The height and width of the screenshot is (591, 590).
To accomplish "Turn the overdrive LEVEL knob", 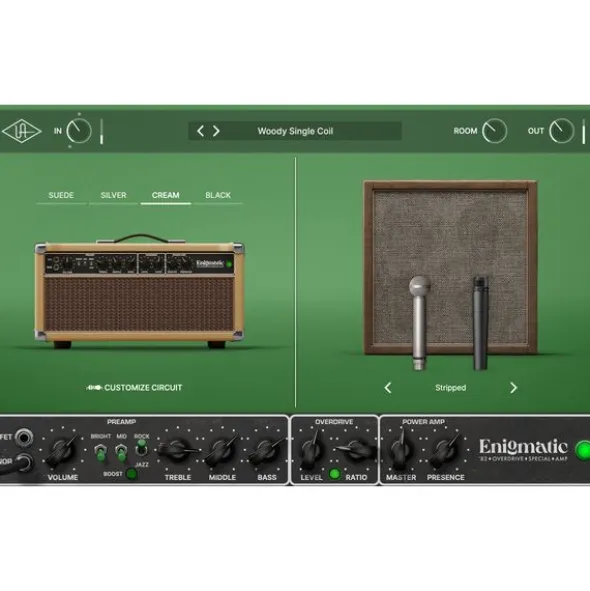I will [x=311, y=450].
